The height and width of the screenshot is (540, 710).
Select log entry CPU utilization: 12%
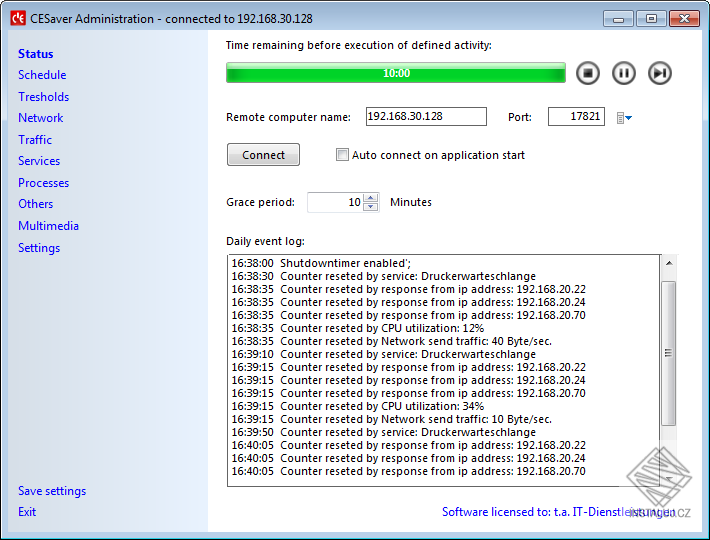click(x=358, y=328)
